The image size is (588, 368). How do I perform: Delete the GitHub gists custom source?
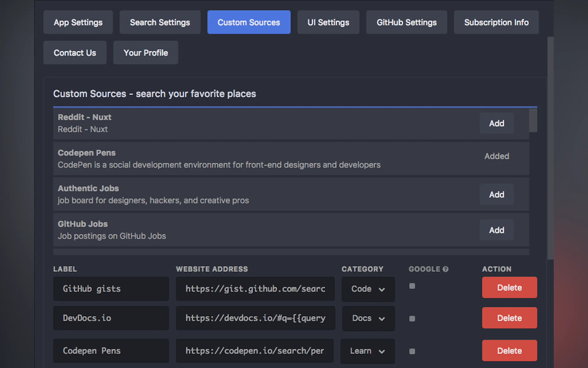tap(509, 287)
